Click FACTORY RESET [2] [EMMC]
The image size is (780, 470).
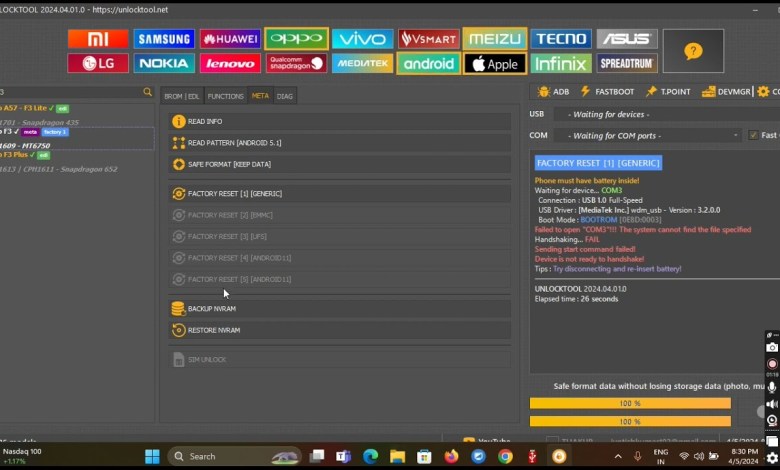click(x=340, y=215)
